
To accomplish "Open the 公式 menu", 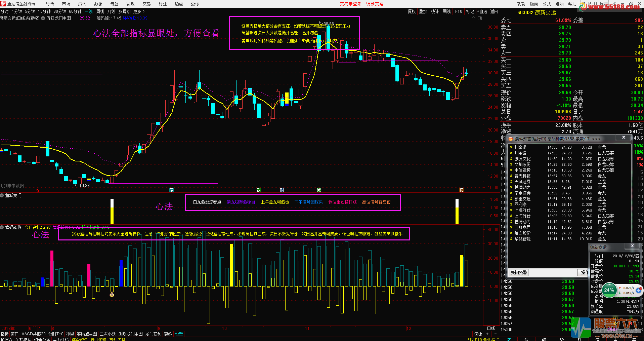I will (x=547, y=4).
